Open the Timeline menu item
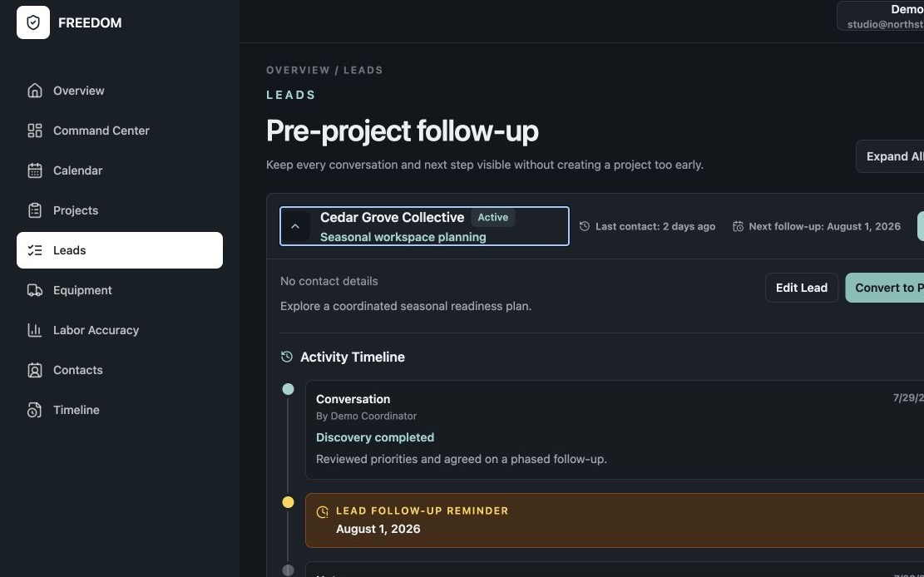Viewport: 924px width, 577px height. pyautogui.click(x=120, y=410)
